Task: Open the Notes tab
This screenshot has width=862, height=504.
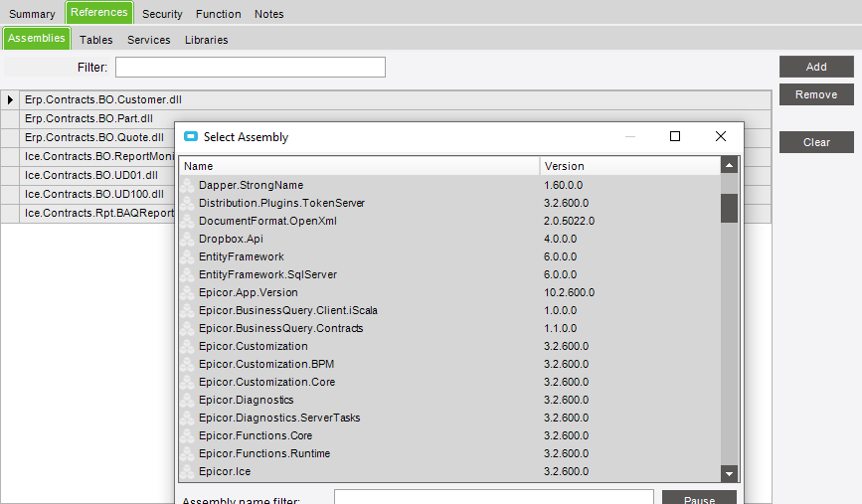Action: [268, 14]
